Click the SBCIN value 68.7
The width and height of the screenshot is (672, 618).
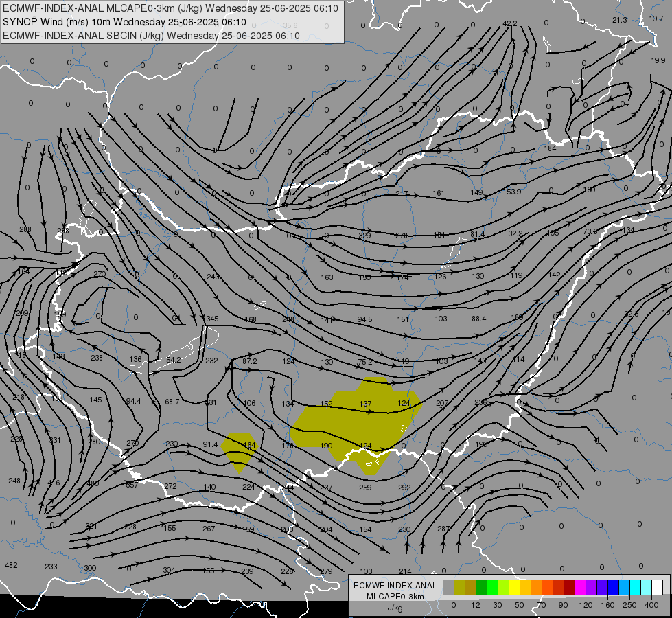click(172, 402)
